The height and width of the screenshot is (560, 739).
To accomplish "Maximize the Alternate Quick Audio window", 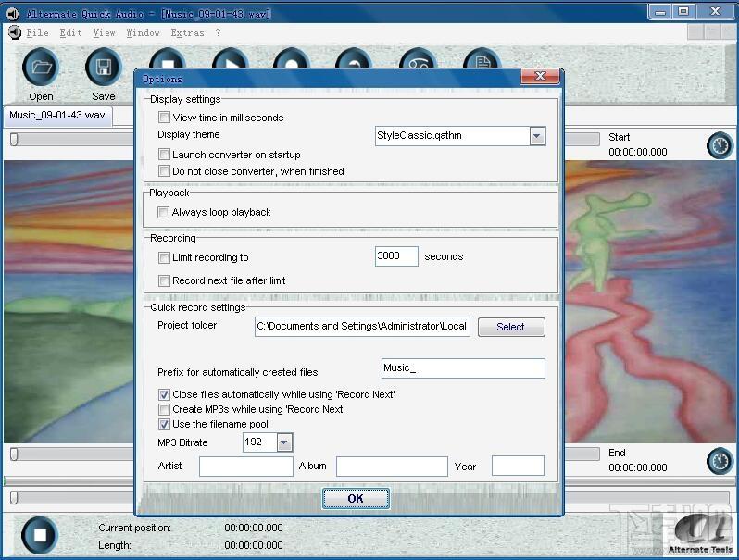I will pos(683,11).
